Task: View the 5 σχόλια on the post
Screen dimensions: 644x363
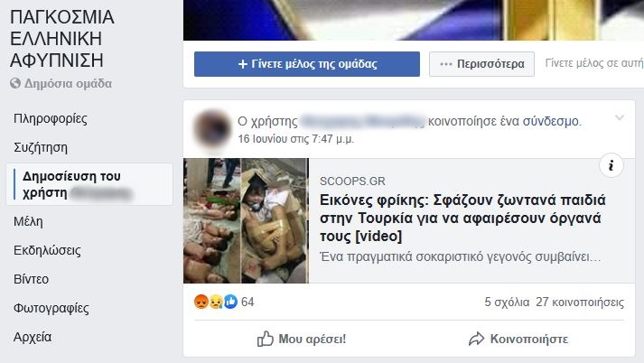Action: (507, 302)
